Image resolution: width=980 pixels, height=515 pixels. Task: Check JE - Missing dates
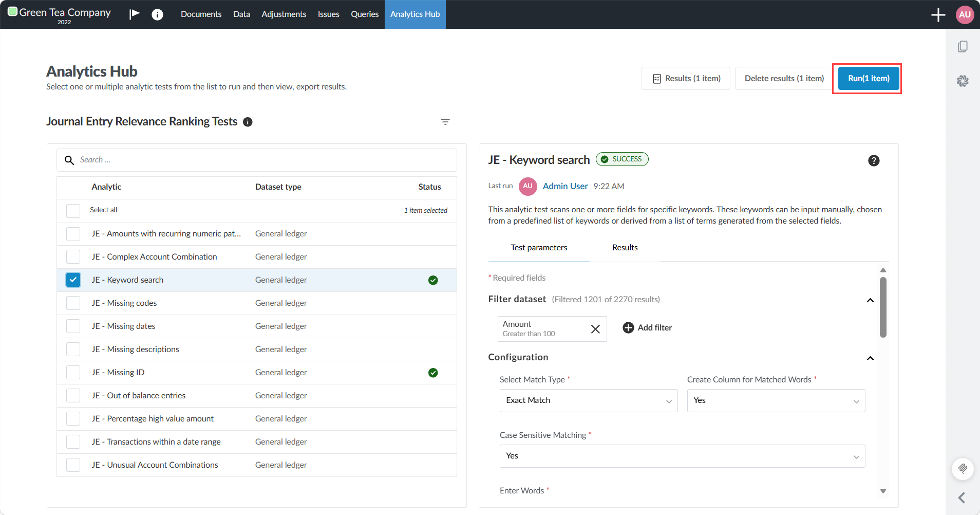coord(73,326)
